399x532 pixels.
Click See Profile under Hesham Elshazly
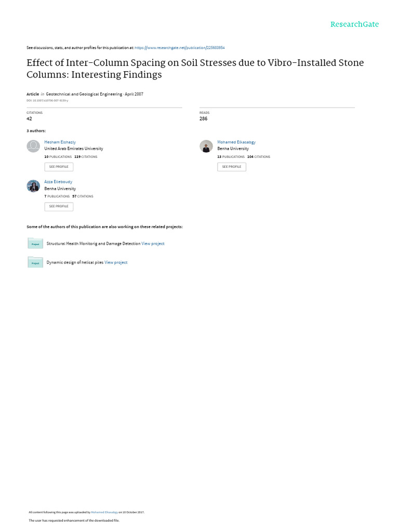(x=59, y=167)
